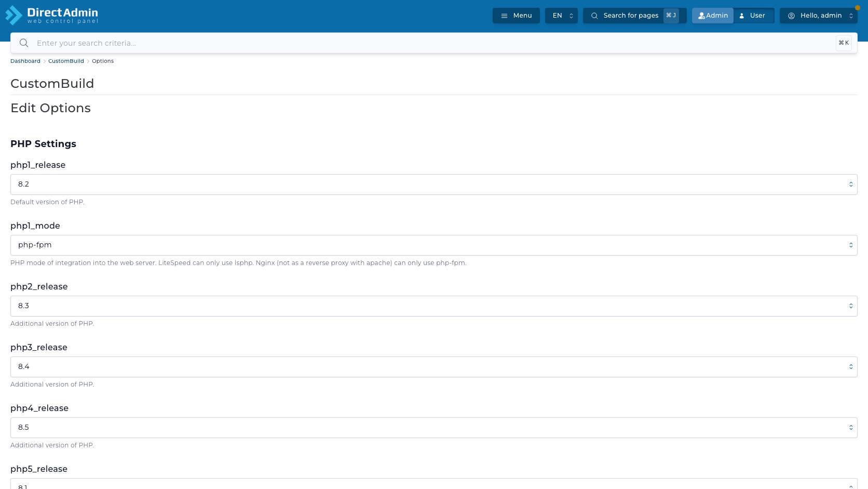Click the hamburger icon on Menu button
The image size is (868, 489).
pos(504,16)
